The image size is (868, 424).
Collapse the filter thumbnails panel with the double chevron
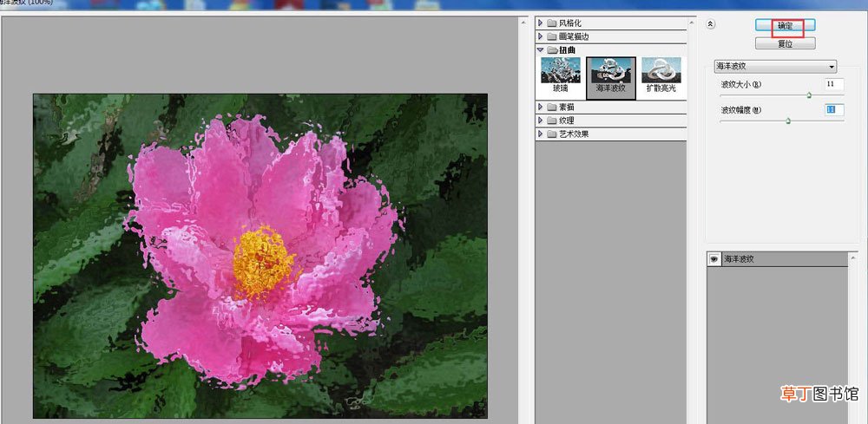click(x=712, y=23)
